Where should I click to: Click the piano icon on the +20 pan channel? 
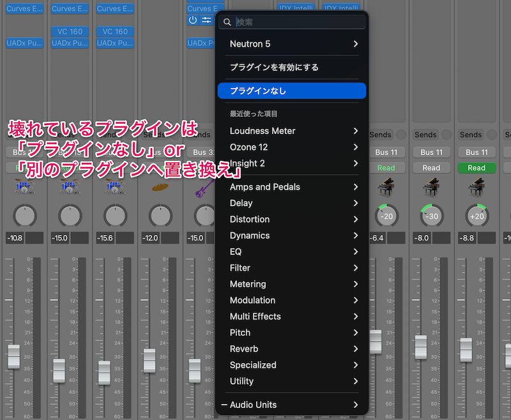pos(477,188)
